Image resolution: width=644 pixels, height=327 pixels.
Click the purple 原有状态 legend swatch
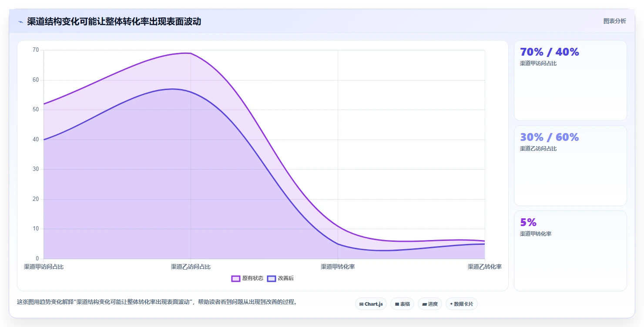pos(236,278)
